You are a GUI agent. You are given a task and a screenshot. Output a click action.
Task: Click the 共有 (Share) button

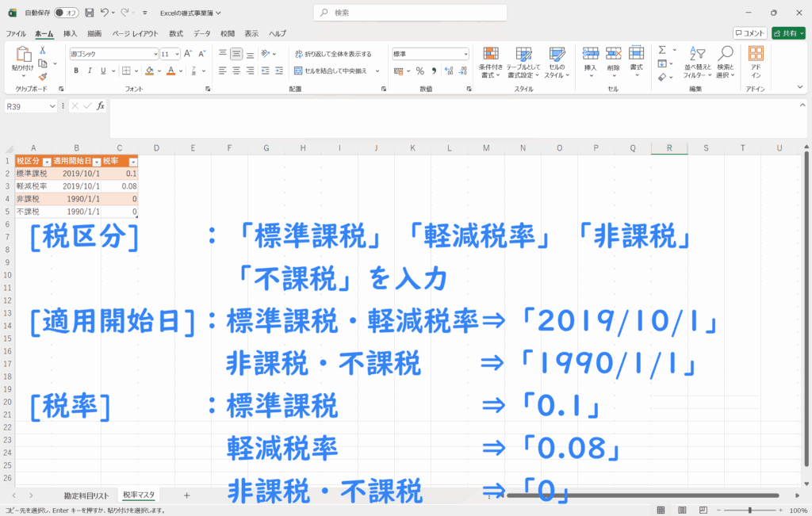click(788, 33)
